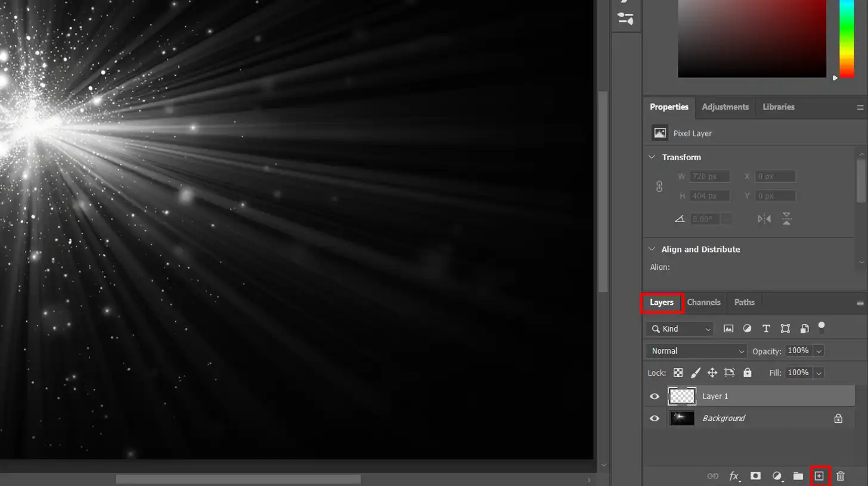Click the link layers icon

712,476
